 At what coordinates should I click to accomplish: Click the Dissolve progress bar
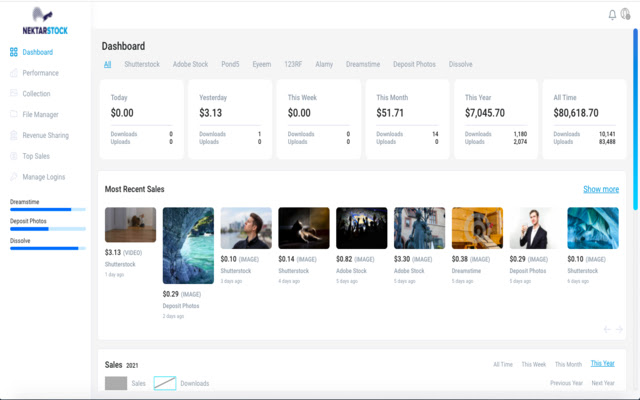pos(48,248)
